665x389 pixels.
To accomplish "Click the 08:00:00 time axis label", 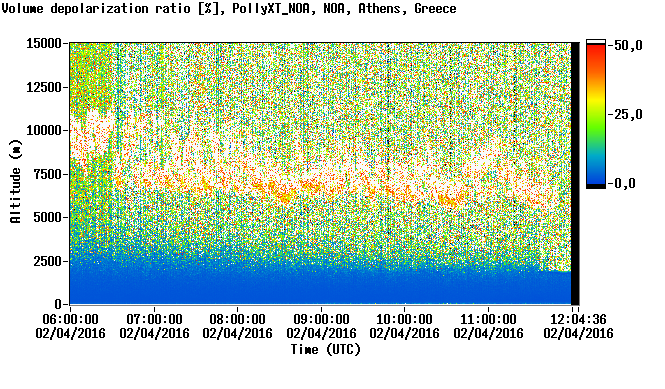I will tap(238, 319).
